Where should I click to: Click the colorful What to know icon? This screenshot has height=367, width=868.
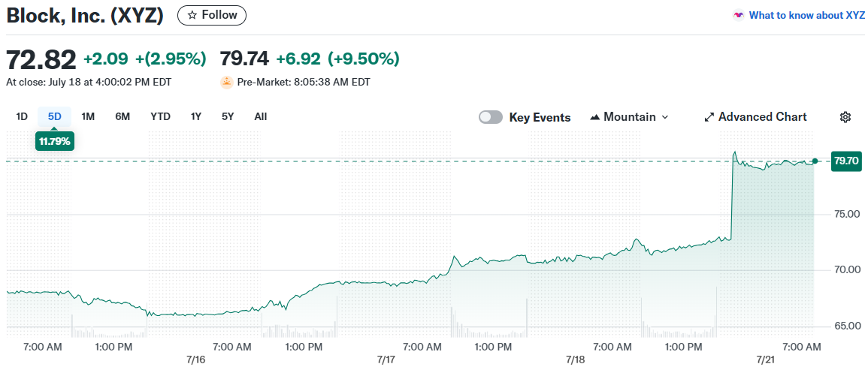pyautogui.click(x=739, y=15)
